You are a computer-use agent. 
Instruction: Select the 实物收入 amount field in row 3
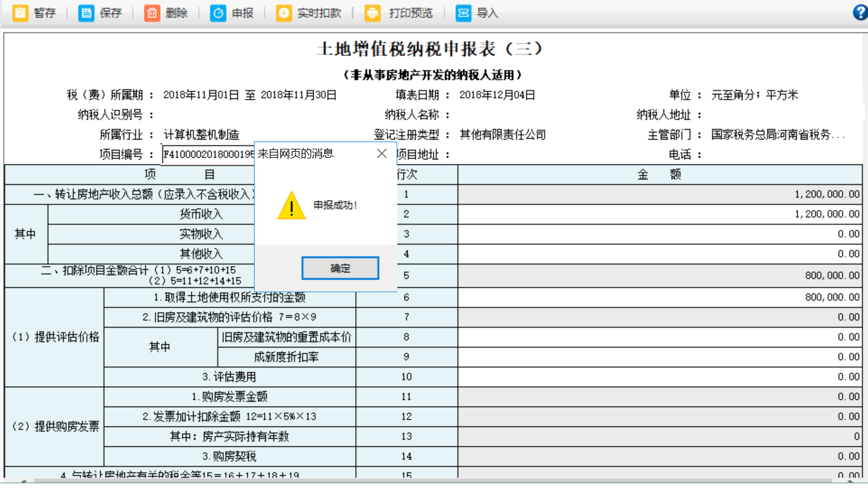click(660, 234)
